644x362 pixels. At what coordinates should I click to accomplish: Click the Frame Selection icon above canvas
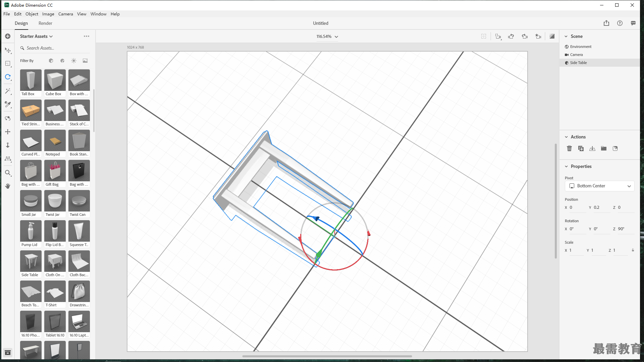tap(484, 36)
